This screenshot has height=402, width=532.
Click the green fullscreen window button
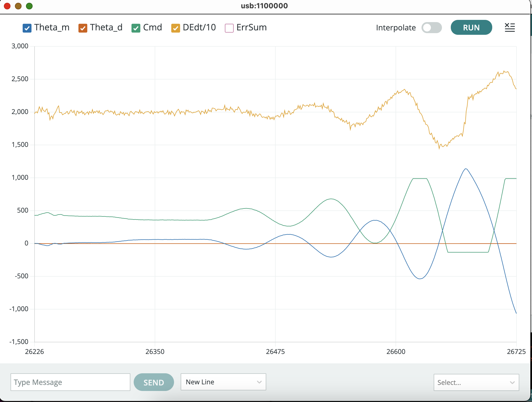[29, 6]
